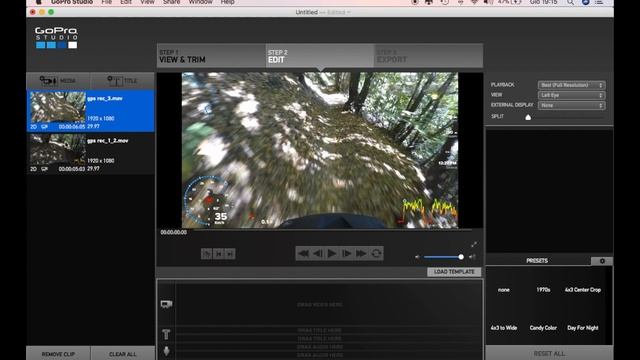Select the gps rec_1_2.mov clip thumbnail
Viewport: 640px width, 360px height.
tap(58, 149)
